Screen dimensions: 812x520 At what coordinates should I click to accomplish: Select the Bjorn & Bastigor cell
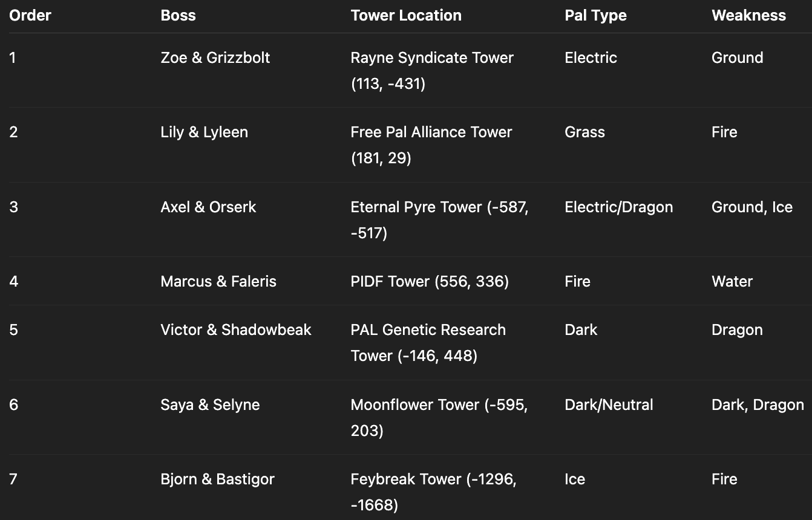pyautogui.click(x=217, y=479)
